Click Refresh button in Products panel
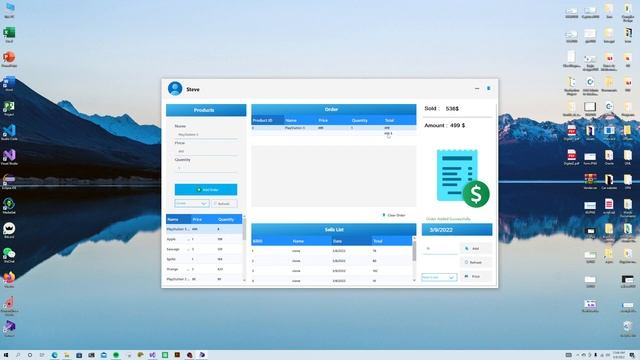640x360 pixels. pyautogui.click(x=224, y=203)
